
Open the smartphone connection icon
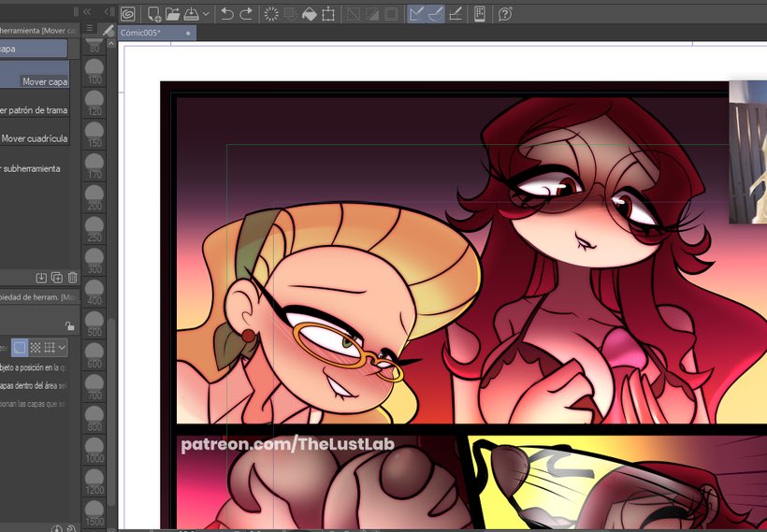tap(479, 14)
